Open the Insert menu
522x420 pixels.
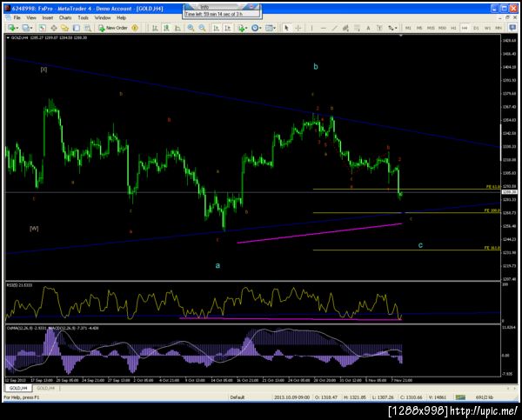pos(48,17)
